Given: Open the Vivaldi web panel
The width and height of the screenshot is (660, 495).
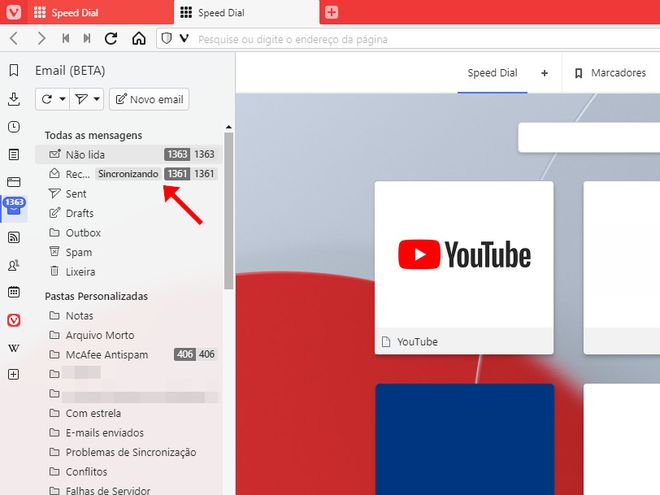Looking at the screenshot, I should pyautogui.click(x=14, y=320).
